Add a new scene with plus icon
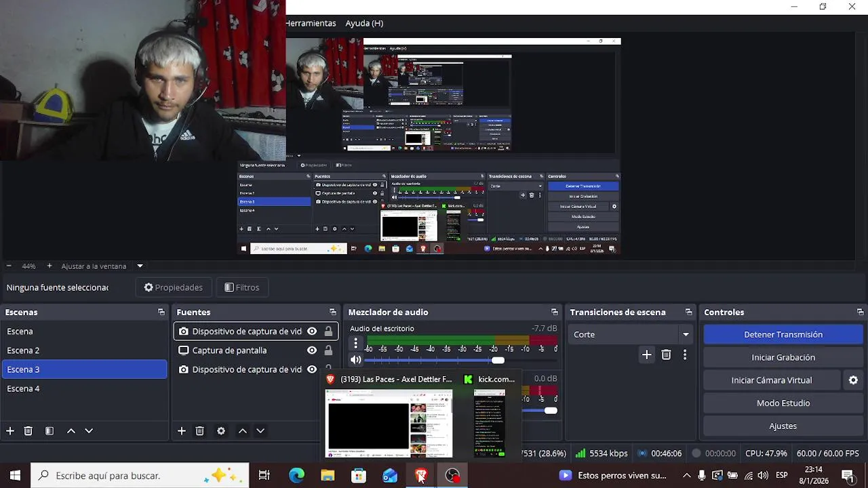This screenshot has height=488, width=868. coord(10,431)
